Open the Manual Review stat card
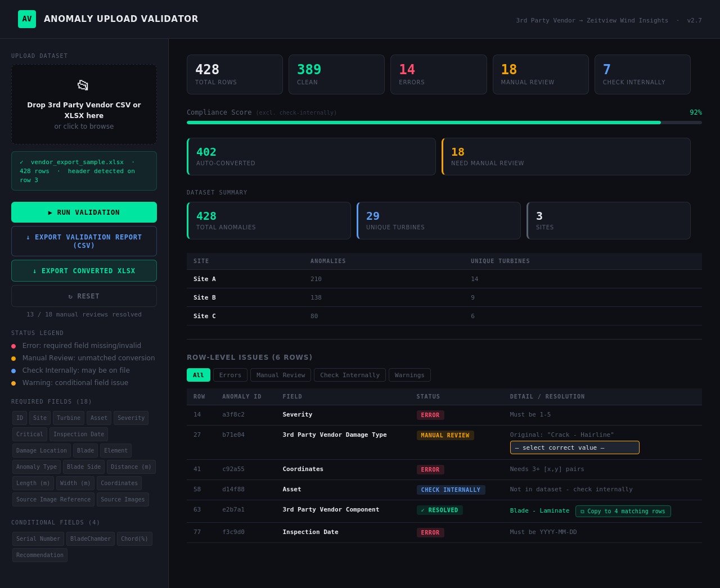This screenshot has height=588, width=720. click(541, 74)
